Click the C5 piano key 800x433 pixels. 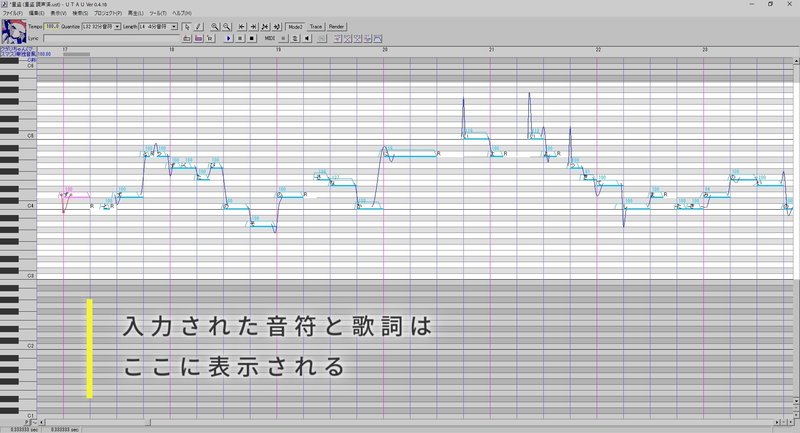click(x=18, y=136)
